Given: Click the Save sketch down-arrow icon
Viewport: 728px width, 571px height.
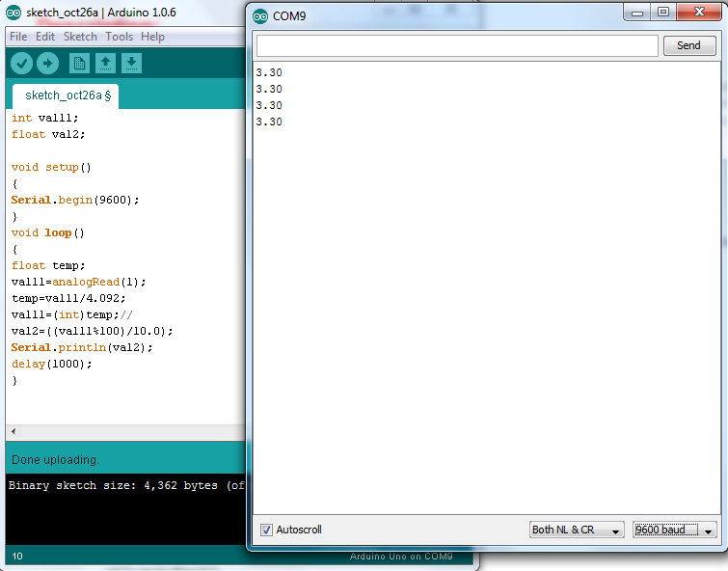Looking at the screenshot, I should pyautogui.click(x=131, y=64).
